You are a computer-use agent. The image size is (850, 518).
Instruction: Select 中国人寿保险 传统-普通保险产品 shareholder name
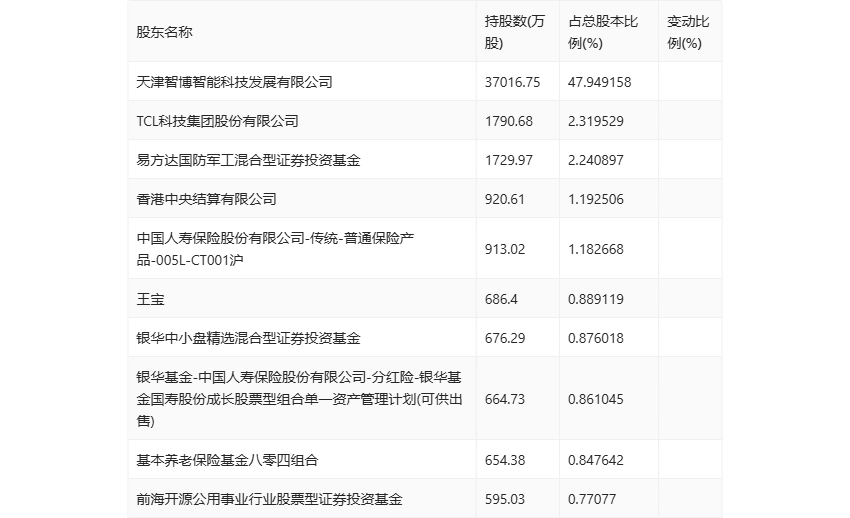point(275,249)
